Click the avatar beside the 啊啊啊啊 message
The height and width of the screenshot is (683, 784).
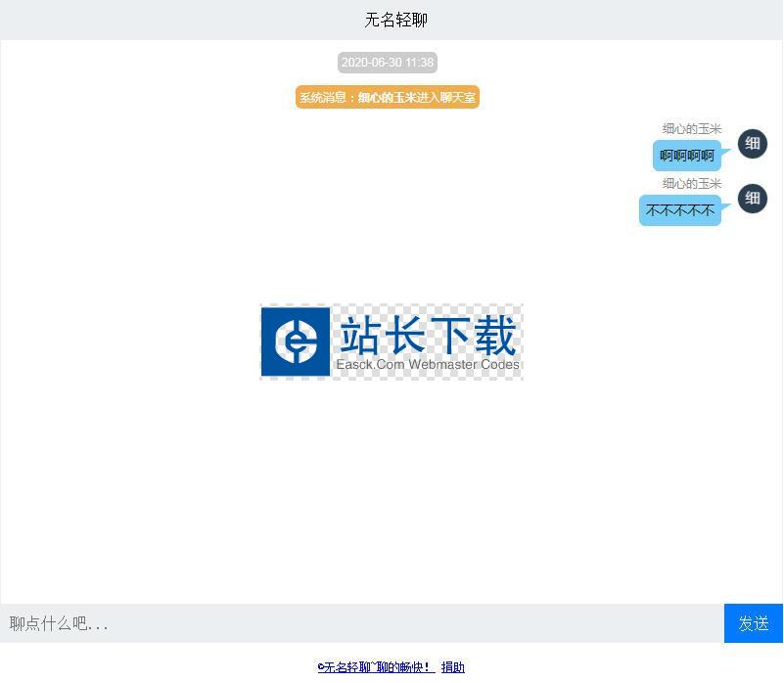[x=753, y=144]
